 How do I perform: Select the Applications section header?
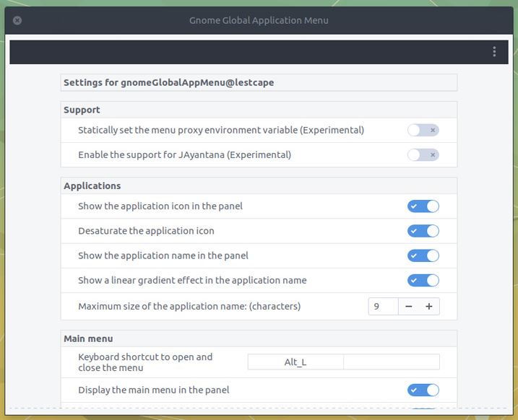[x=92, y=185]
